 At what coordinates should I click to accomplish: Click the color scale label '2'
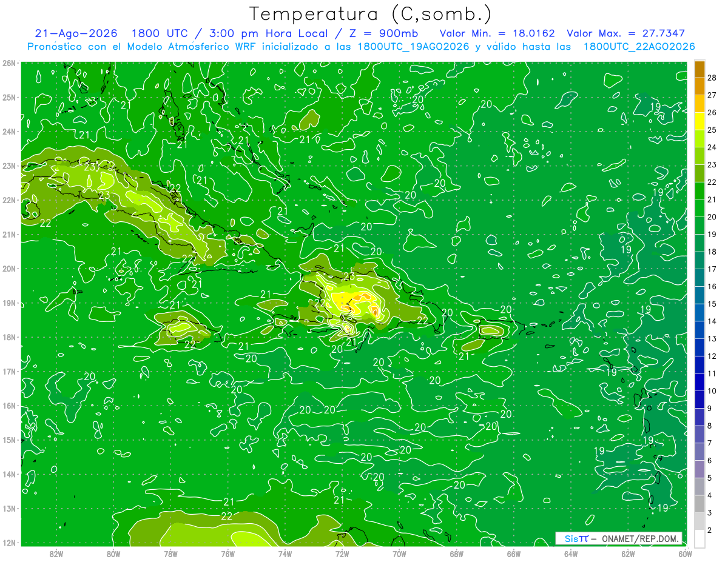(710, 530)
